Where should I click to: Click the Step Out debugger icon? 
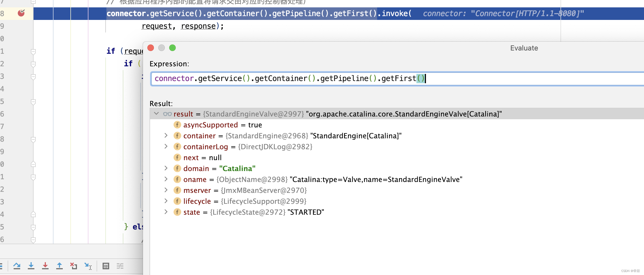coord(59,266)
